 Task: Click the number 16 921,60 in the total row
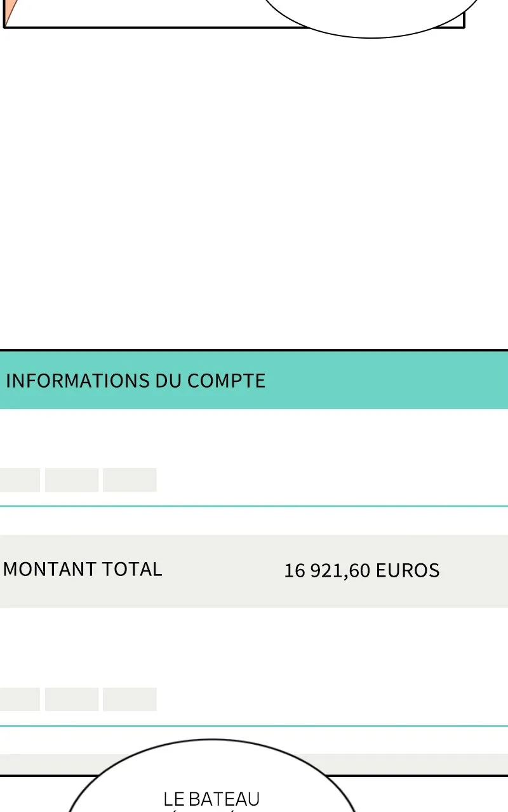[327, 570]
